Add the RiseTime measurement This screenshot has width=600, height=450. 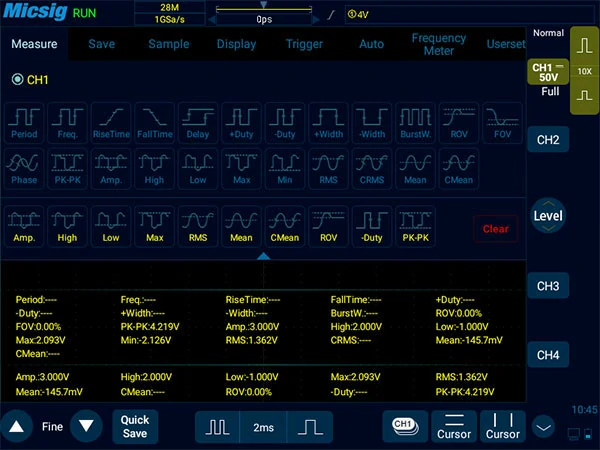(111, 123)
